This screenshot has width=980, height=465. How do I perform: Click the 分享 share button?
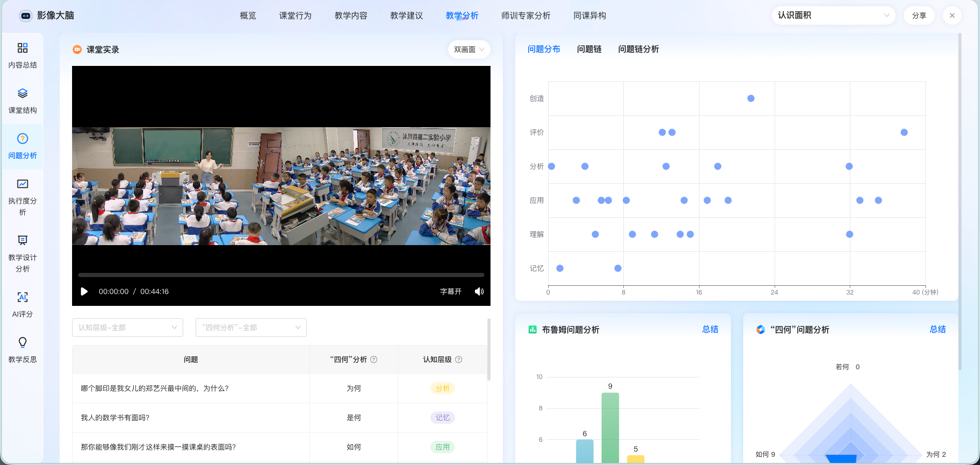pyautogui.click(x=919, y=15)
